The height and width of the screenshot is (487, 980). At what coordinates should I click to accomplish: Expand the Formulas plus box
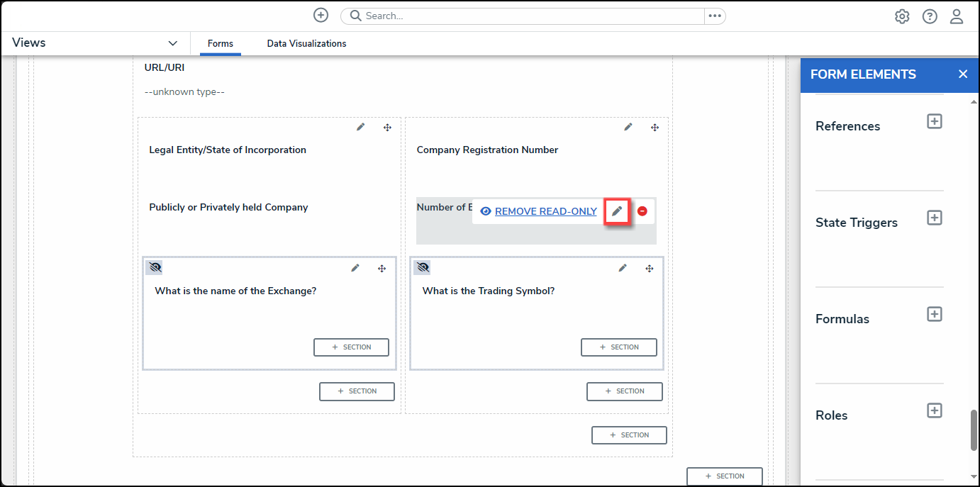click(935, 314)
